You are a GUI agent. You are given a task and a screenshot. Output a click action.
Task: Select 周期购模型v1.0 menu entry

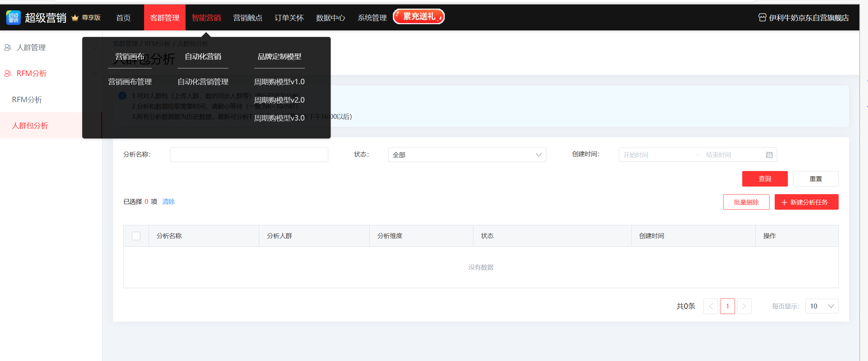279,82
